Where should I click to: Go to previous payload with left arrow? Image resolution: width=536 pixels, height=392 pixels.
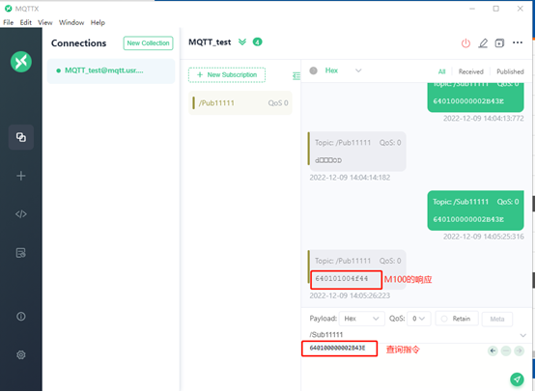point(493,350)
